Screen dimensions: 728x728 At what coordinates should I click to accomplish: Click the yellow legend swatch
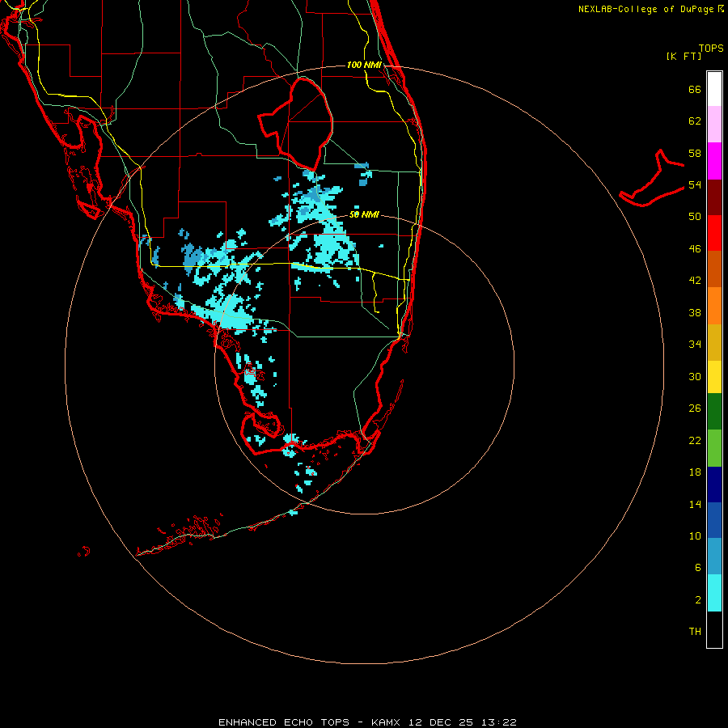point(714,377)
